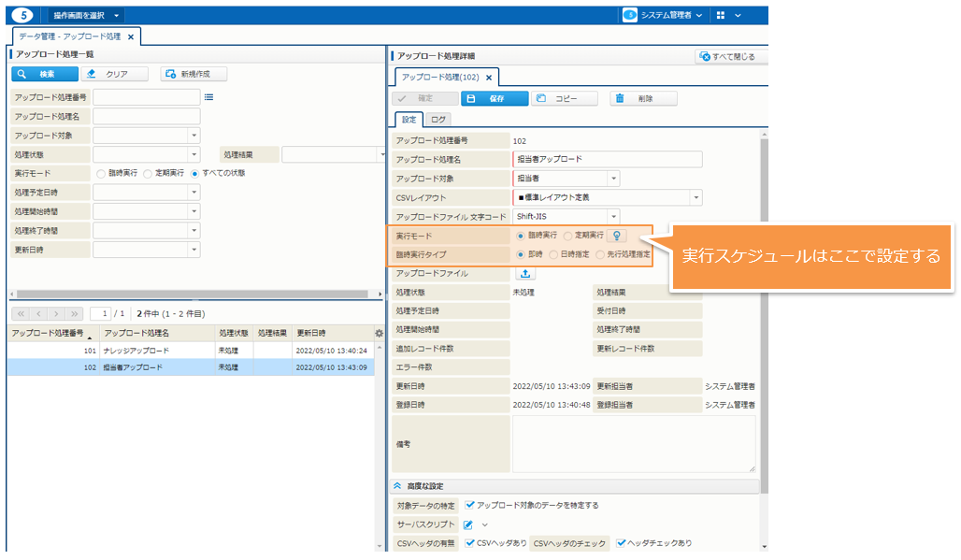The height and width of the screenshot is (560, 961).
Task: Click the 検索 search button
Action: tap(44, 74)
